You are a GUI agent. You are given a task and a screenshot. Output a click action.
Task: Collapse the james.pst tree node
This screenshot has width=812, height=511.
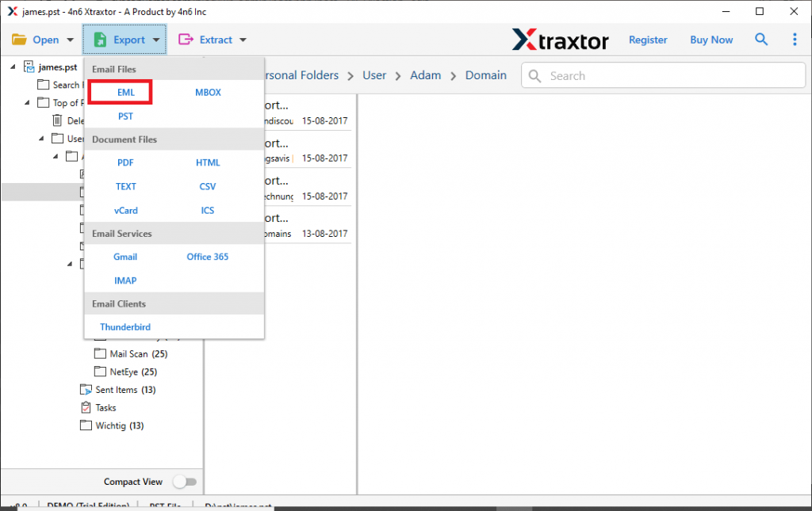coord(13,67)
